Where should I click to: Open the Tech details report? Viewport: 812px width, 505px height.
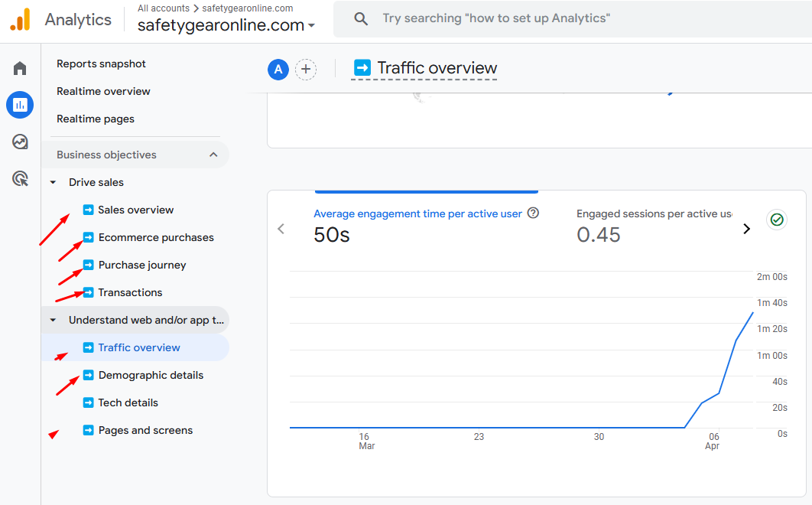128,403
